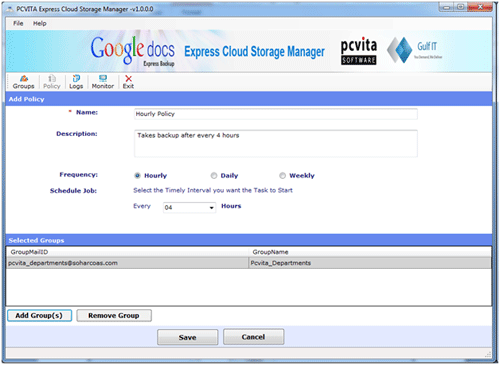Select the Daily frequency option
The width and height of the screenshot is (500, 365).
pos(214,175)
